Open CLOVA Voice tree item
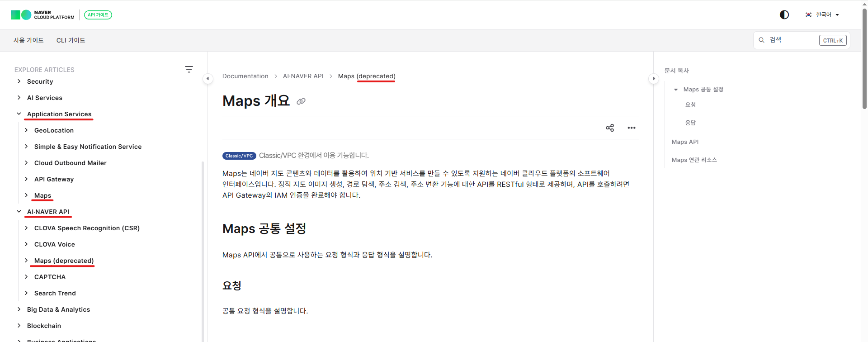This screenshot has width=868, height=342. tap(55, 244)
